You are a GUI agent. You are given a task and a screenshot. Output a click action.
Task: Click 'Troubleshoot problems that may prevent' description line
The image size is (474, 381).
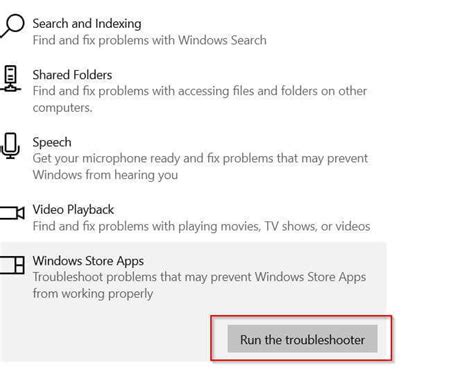tap(199, 277)
